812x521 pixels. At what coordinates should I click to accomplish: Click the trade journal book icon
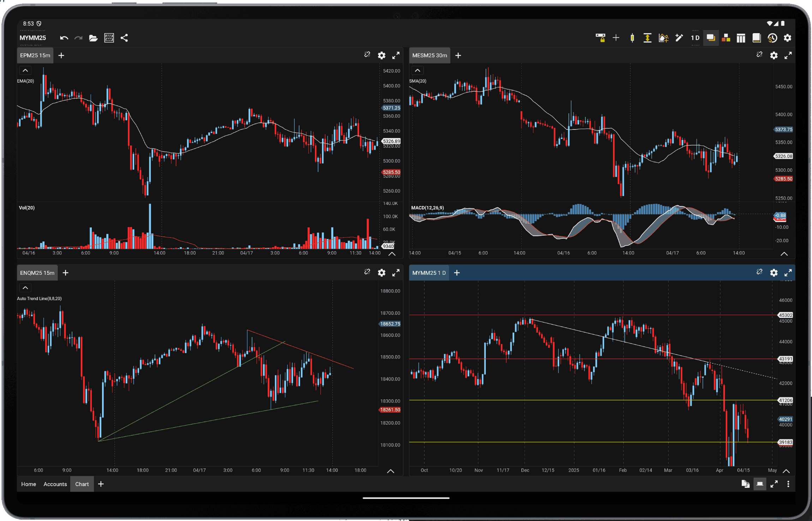point(757,38)
